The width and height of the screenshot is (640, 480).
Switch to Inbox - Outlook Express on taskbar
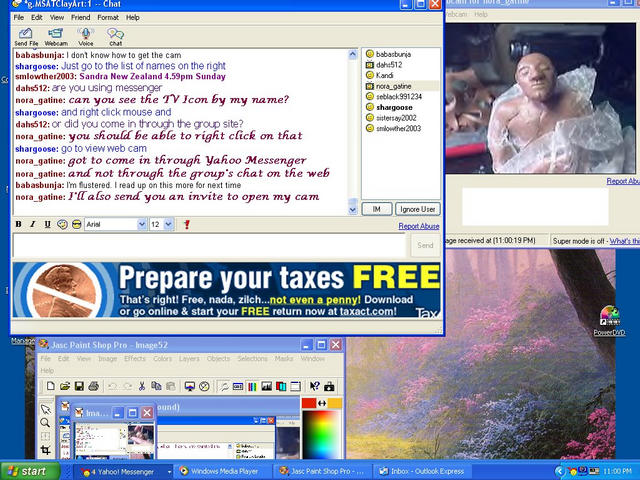(x=422, y=471)
